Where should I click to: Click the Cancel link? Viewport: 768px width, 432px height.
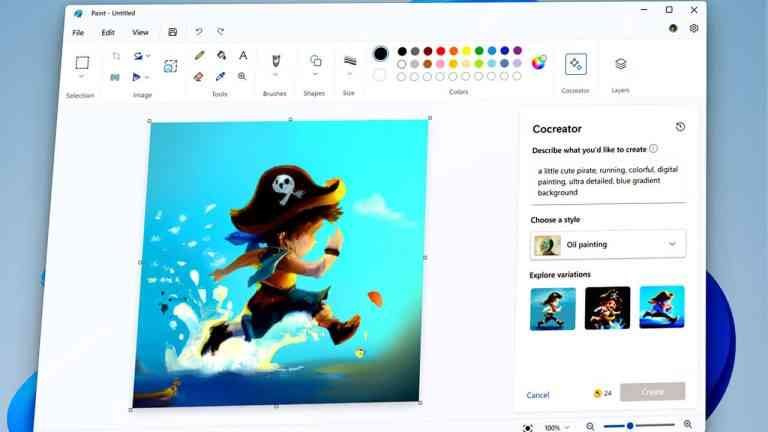coord(538,395)
